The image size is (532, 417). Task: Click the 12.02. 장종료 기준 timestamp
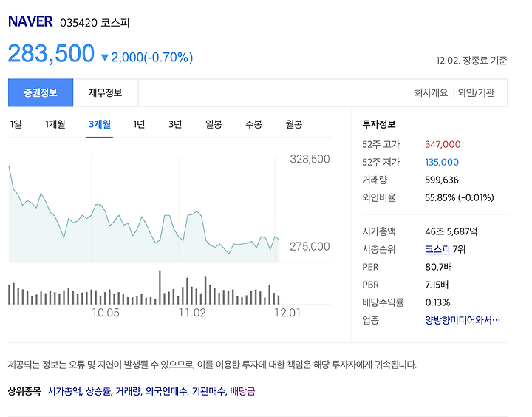click(x=471, y=61)
